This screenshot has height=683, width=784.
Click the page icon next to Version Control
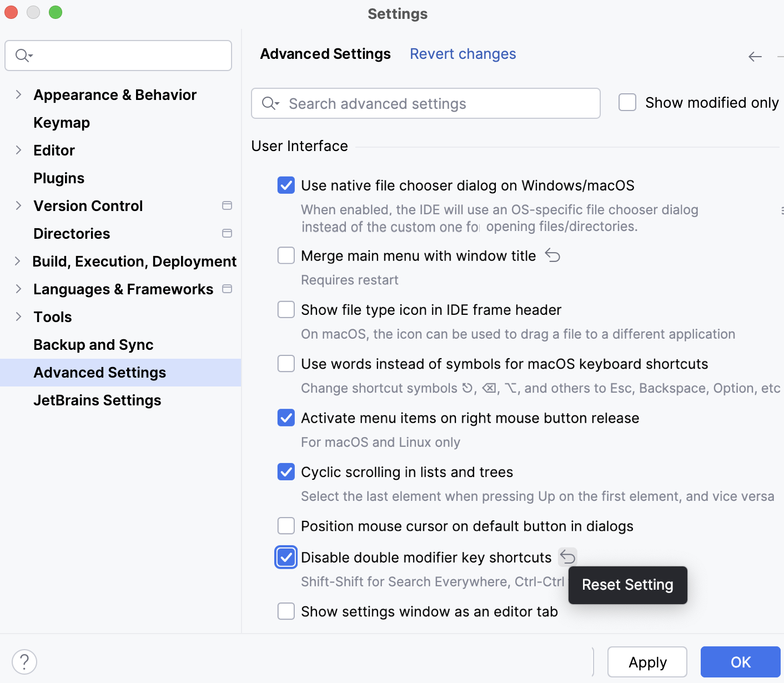click(227, 205)
